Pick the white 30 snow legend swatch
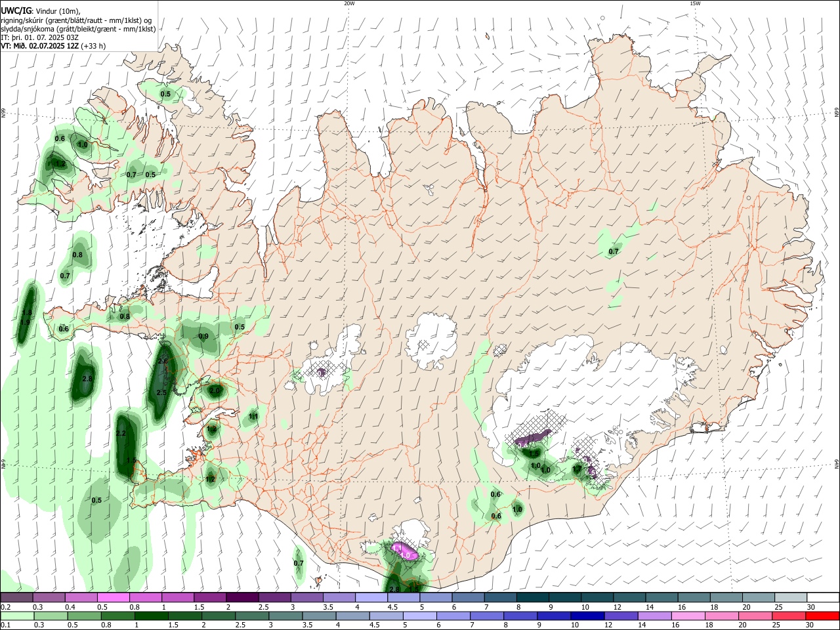This screenshot has width=840, height=630. coord(823,598)
